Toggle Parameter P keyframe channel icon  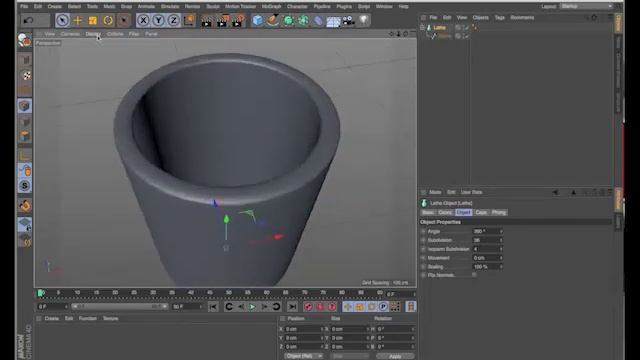pyautogui.click(x=383, y=307)
